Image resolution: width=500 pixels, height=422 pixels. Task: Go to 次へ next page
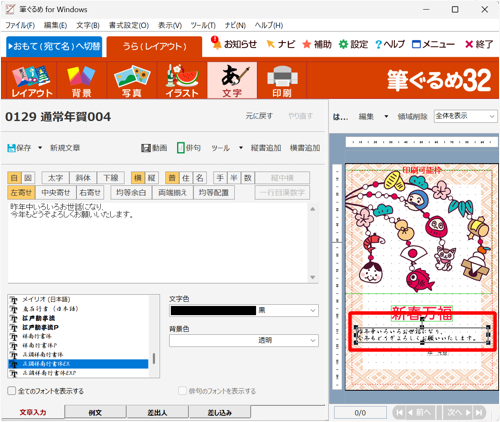[459, 413]
